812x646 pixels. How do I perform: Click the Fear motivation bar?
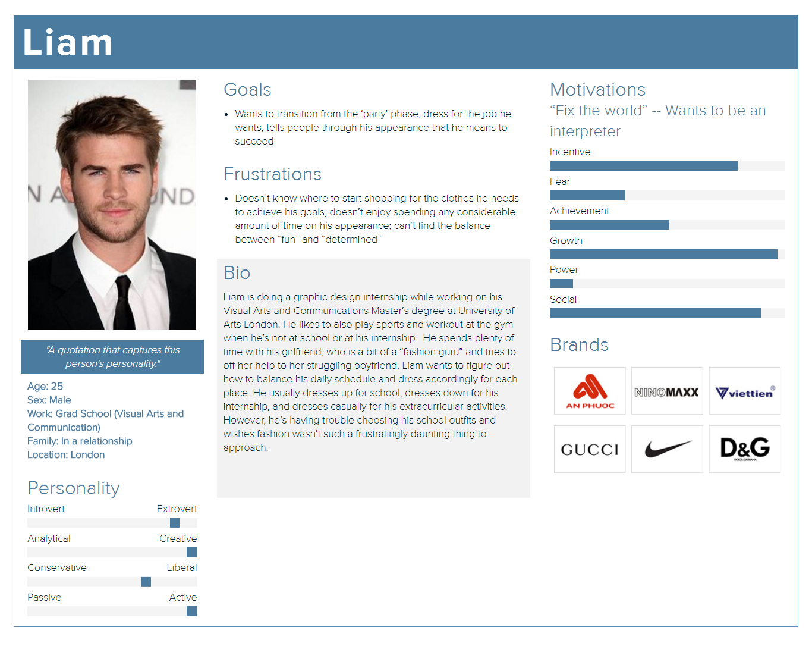tap(667, 195)
